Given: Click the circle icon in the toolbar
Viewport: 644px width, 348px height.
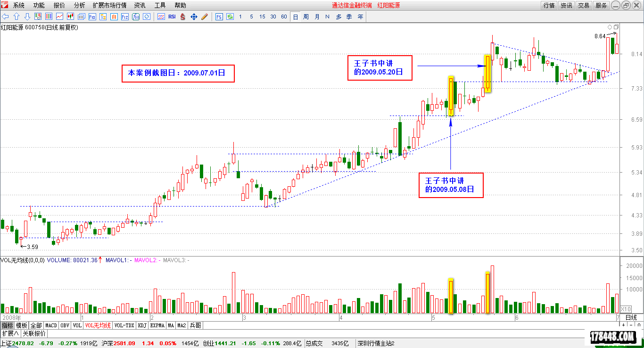Looking at the screenshot, I should [146, 17].
